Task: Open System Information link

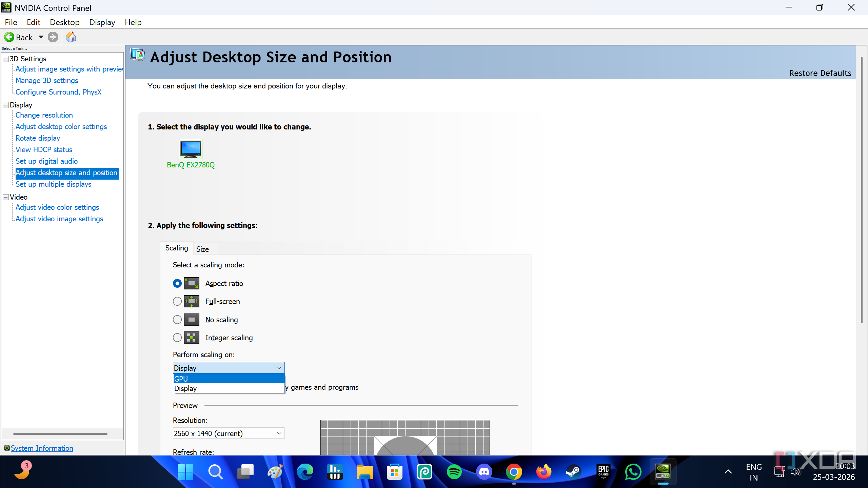Action: point(42,448)
